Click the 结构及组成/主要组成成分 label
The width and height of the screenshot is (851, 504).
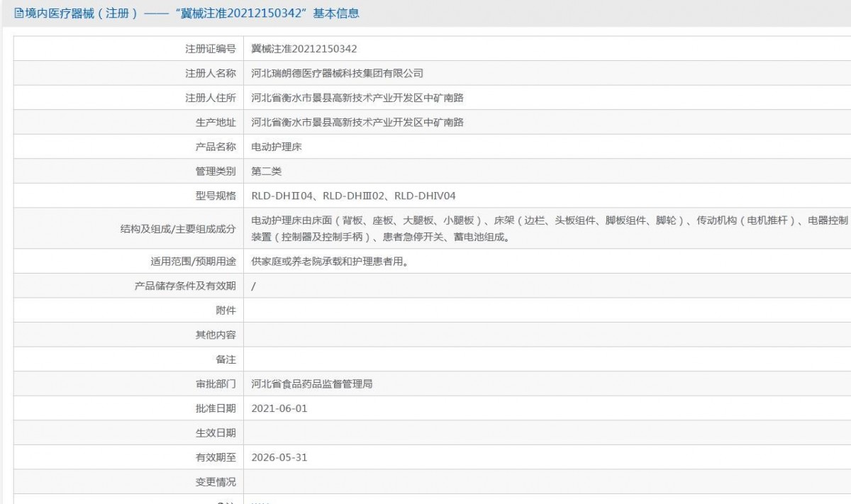(x=179, y=228)
